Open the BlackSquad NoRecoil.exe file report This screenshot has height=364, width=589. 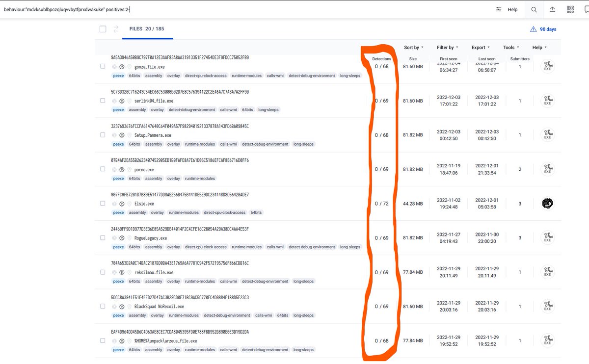pos(159,307)
